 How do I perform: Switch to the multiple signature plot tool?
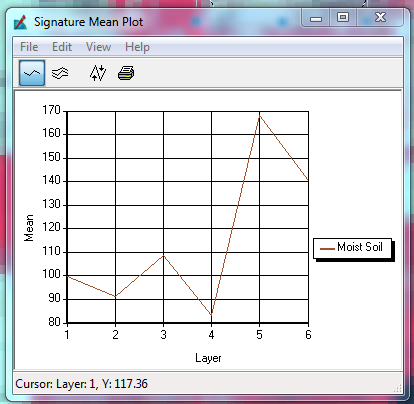tap(60, 73)
